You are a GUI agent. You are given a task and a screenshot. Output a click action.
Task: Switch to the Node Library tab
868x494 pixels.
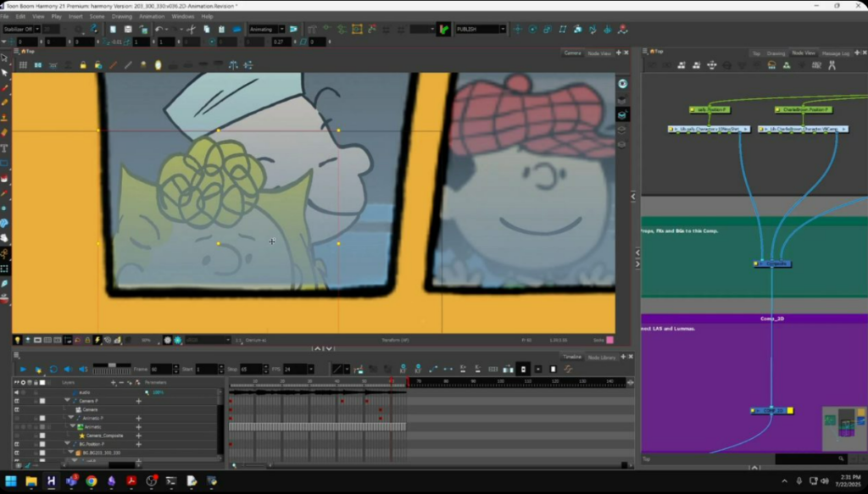pos(602,358)
